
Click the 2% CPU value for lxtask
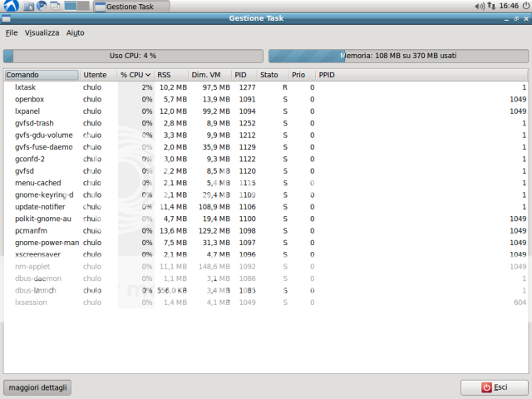pos(147,87)
